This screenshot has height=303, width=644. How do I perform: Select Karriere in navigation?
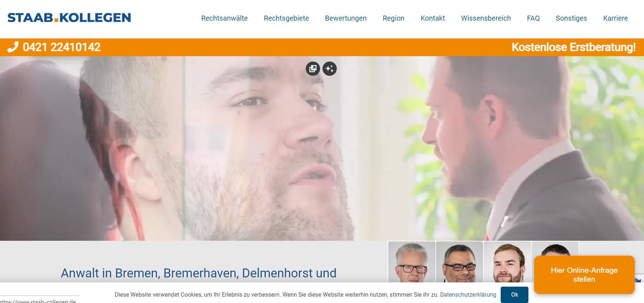tap(616, 18)
